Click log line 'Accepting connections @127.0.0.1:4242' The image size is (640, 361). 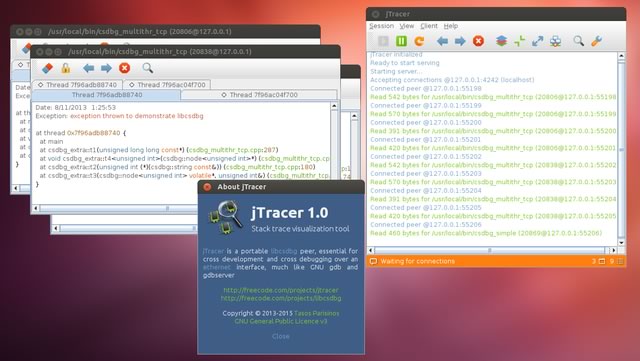point(452,80)
